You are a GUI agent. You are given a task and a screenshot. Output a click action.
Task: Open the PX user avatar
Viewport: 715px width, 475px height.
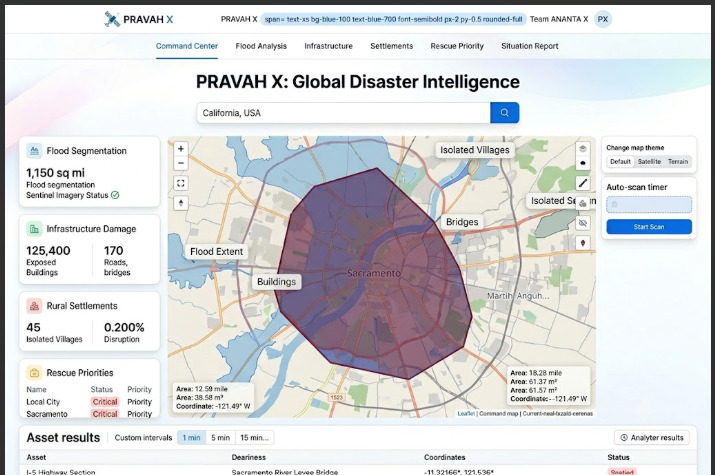[x=603, y=19]
